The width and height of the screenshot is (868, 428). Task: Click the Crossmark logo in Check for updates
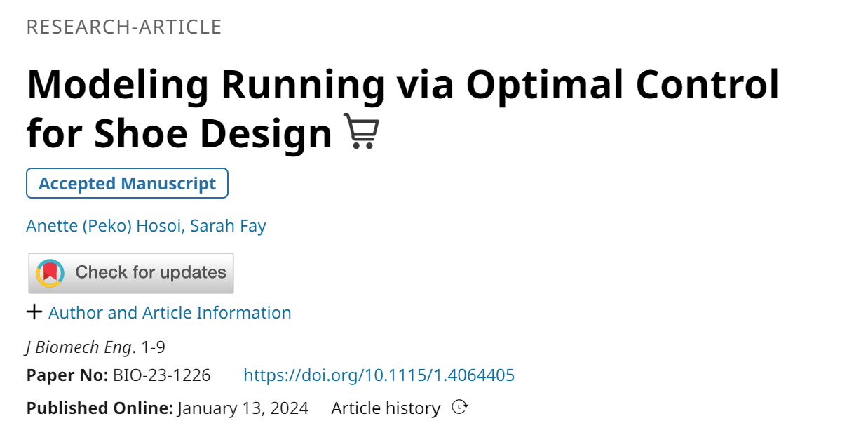coord(50,273)
